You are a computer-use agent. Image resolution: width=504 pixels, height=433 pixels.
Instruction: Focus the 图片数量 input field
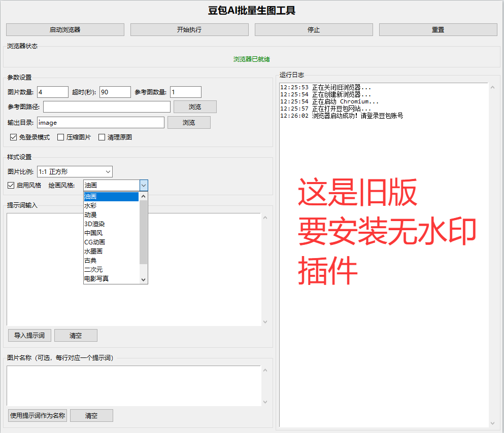pos(53,92)
